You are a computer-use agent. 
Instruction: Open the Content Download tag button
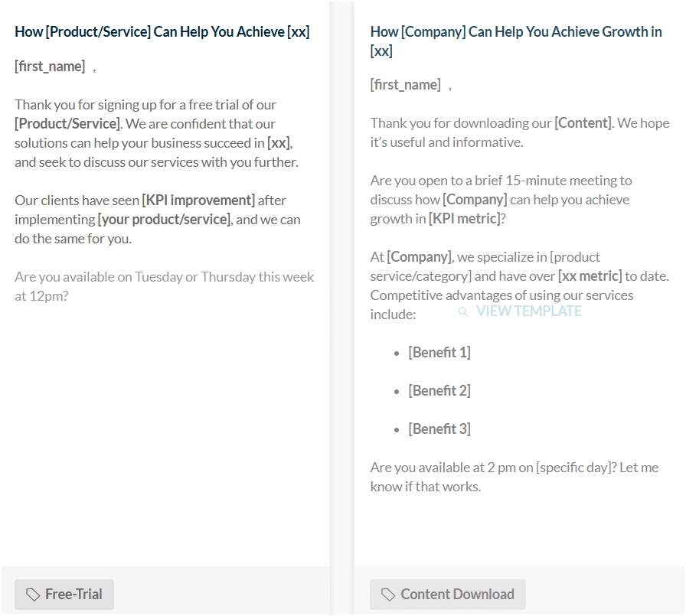448,595
